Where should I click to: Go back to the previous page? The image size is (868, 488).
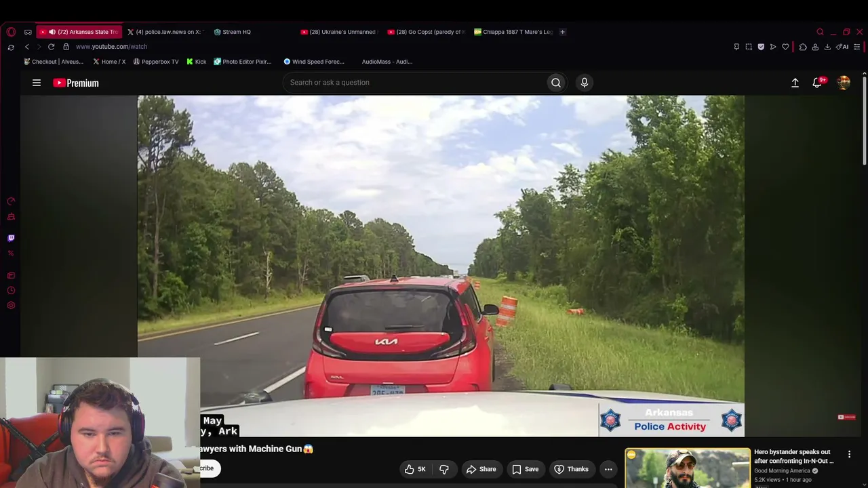(27, 47)
